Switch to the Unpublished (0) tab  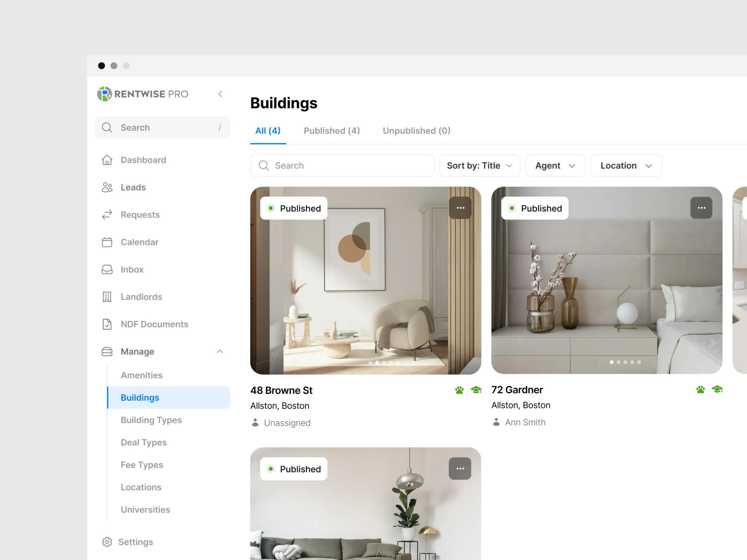click(x=417, y=131)
